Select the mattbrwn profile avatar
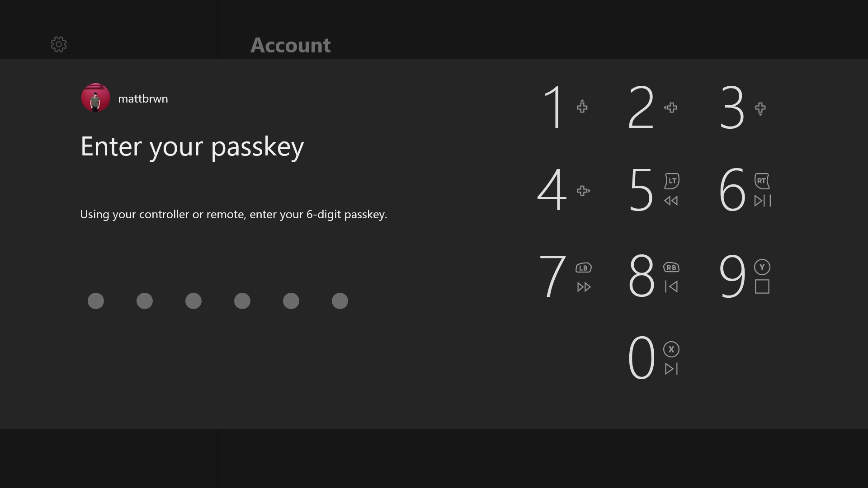 95,98
